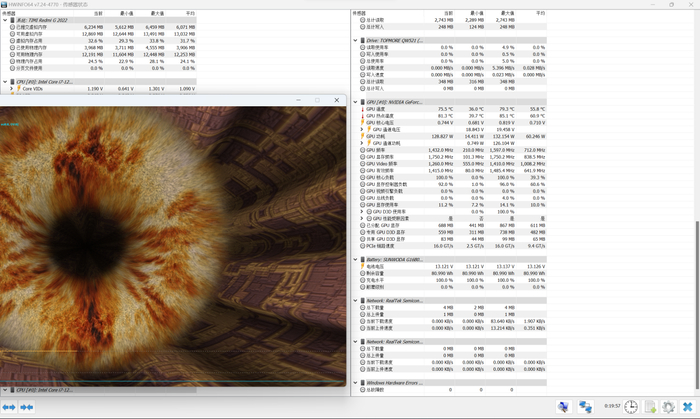Click the GPU temperature value 75.5 °C
The width and height of the screenshot is (700, 419).
[x=446, y=109]
